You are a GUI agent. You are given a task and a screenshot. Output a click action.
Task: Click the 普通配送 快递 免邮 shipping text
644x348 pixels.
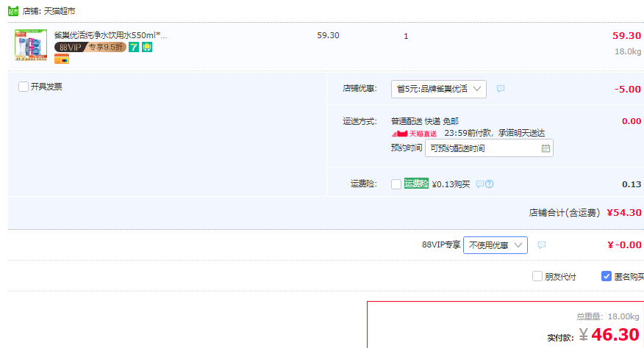tap(425, 121)
